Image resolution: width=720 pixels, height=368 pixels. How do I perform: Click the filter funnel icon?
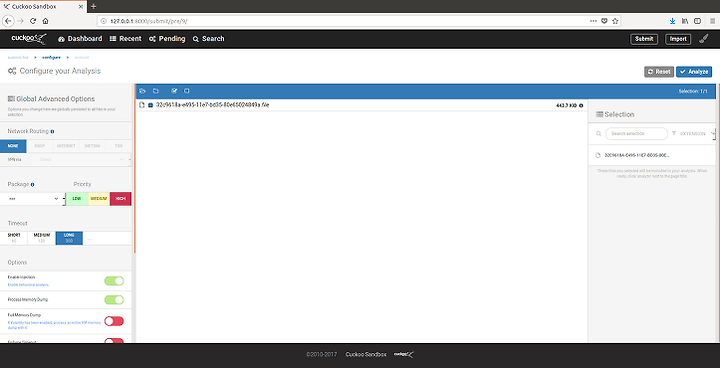(674, 134)
